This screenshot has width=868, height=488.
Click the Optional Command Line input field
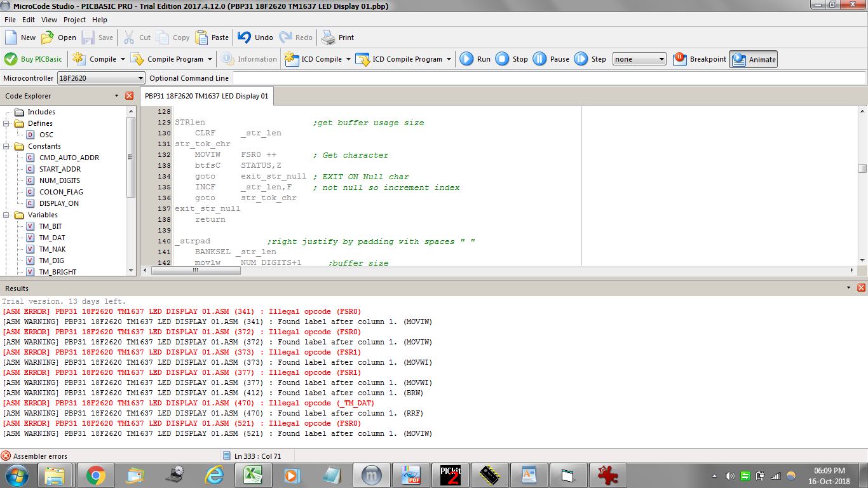pyautogui.click(x=548, y=78)
